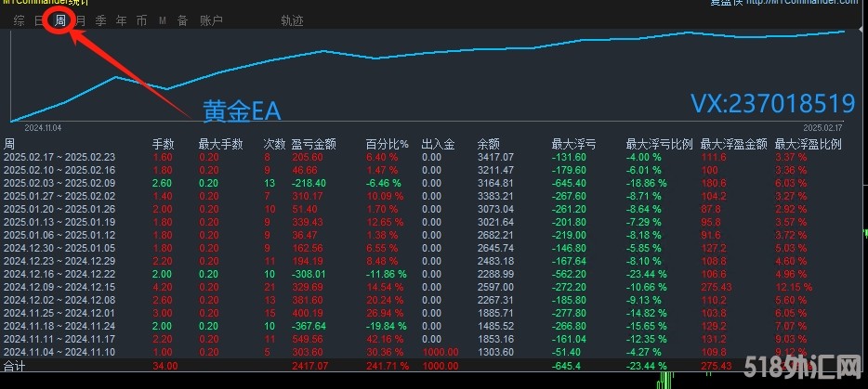Click total lots 34.00
868x389 pixels.
click(165, 366)
